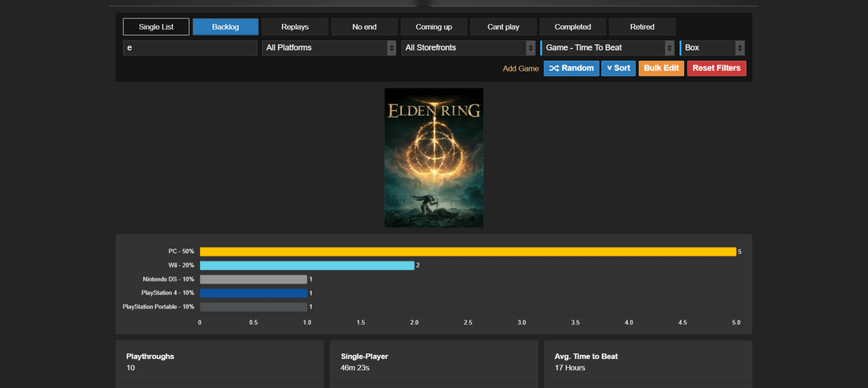Open the All Storefronts dropdown
This screenshot has width=868, height=388.
(468, 48)
